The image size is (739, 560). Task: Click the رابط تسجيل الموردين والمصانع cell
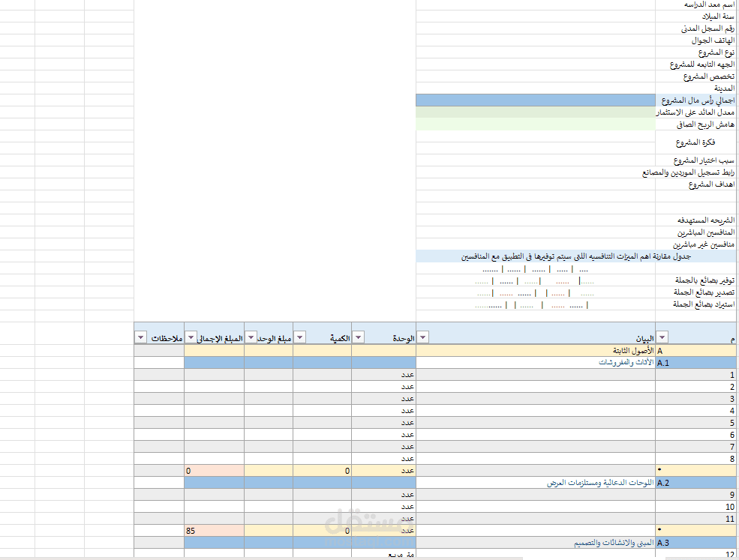(689, 172)
